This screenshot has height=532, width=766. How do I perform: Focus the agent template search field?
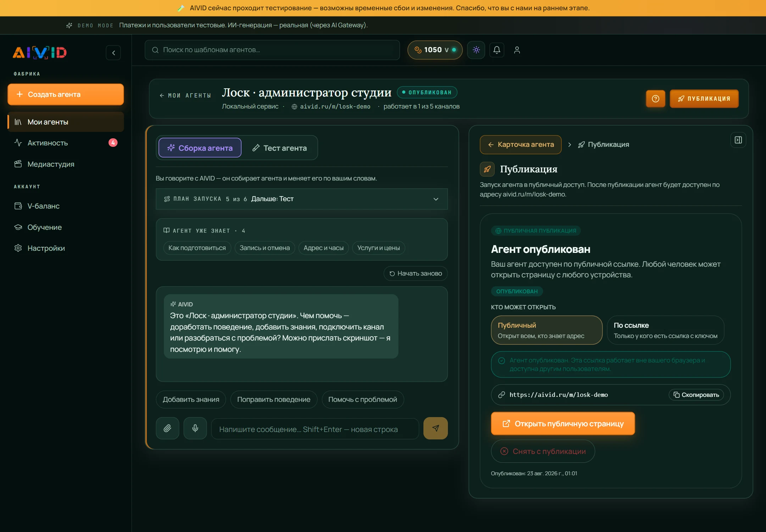272,50
